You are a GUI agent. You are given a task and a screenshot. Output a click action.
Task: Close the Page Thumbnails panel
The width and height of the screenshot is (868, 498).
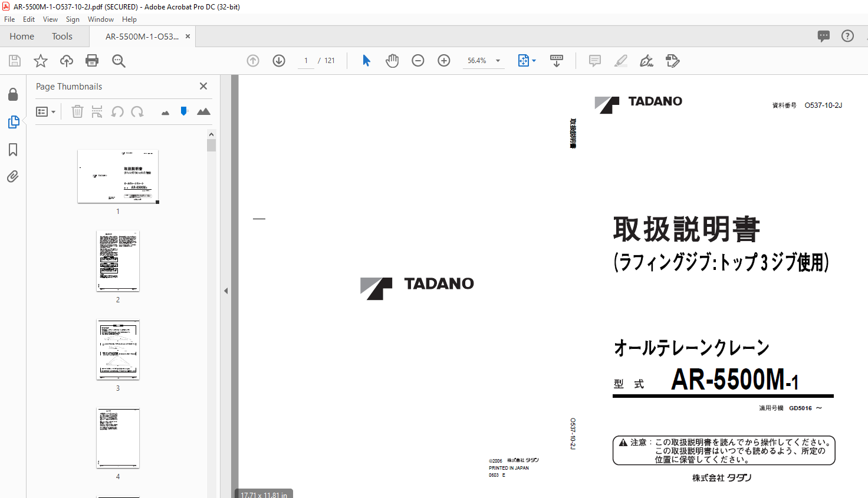(x=203, y=86)
